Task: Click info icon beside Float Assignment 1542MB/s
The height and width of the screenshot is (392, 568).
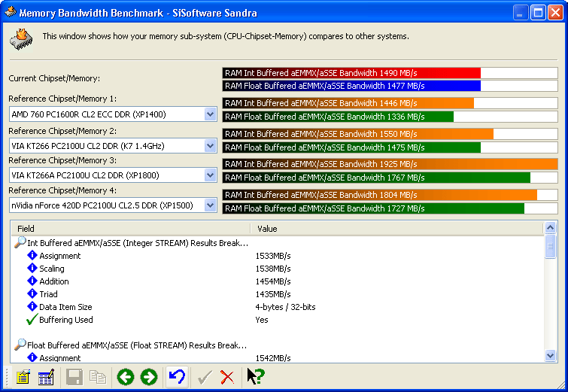Action: coord(32,357)
